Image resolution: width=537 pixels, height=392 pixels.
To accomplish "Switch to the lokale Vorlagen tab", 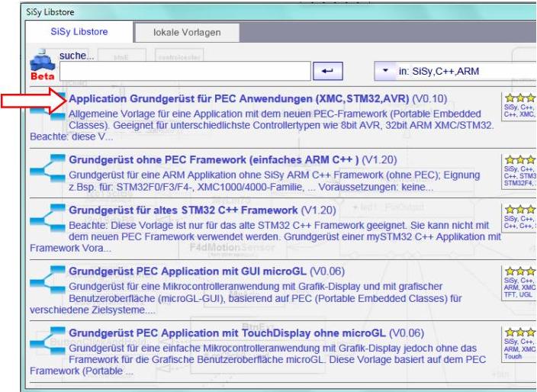I will [x=186, y=32].
